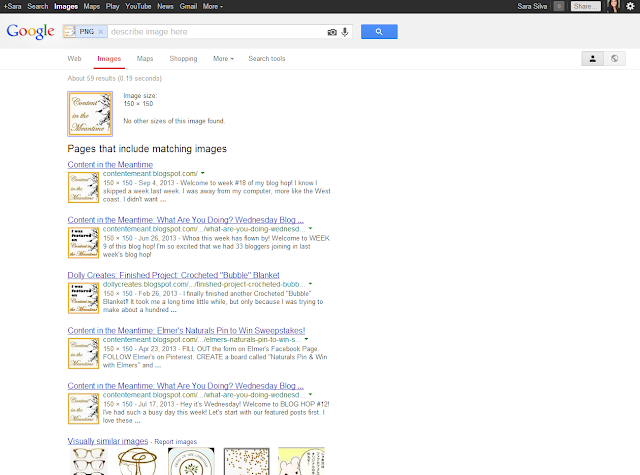Click Report images link
The width and height of the screenshot is (640, 475).
[176, 442]
